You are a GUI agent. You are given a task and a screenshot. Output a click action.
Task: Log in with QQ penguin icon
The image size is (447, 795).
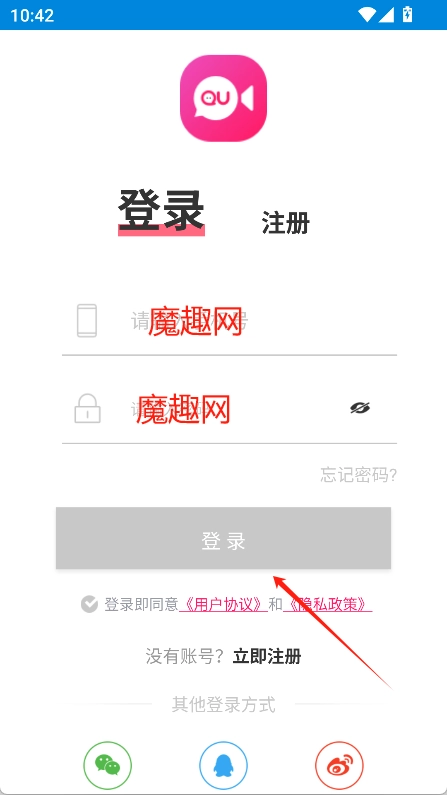[223, 766]
